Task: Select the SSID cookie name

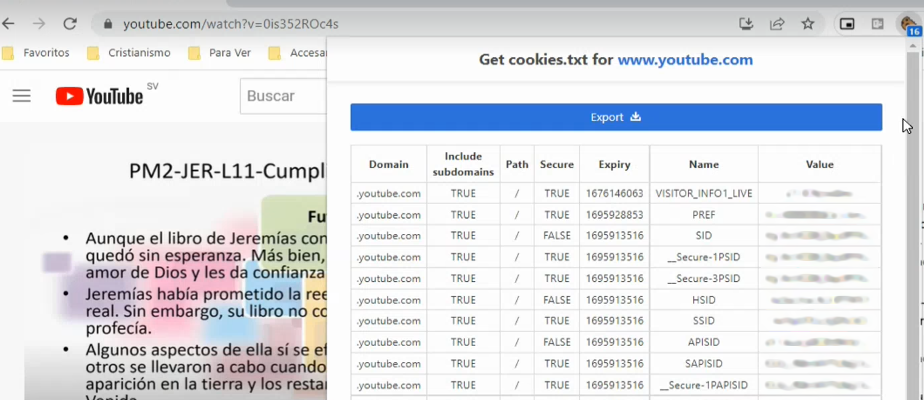Action: 704,321
